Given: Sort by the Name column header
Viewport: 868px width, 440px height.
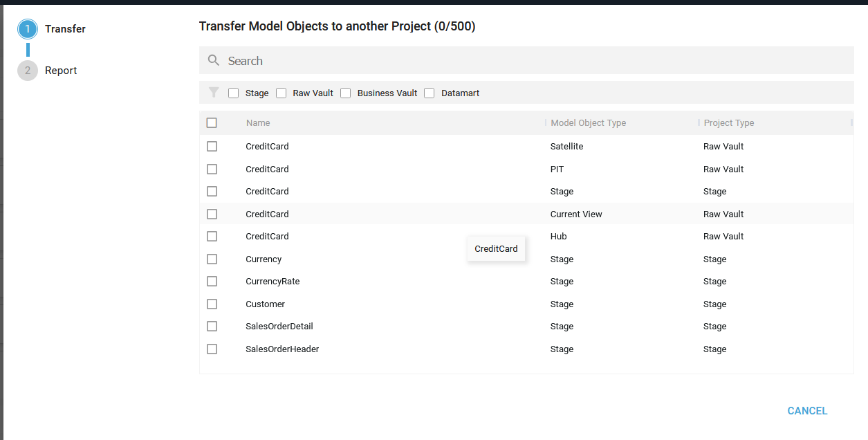Looking at the screenshot, I should (x=258, y=123).
